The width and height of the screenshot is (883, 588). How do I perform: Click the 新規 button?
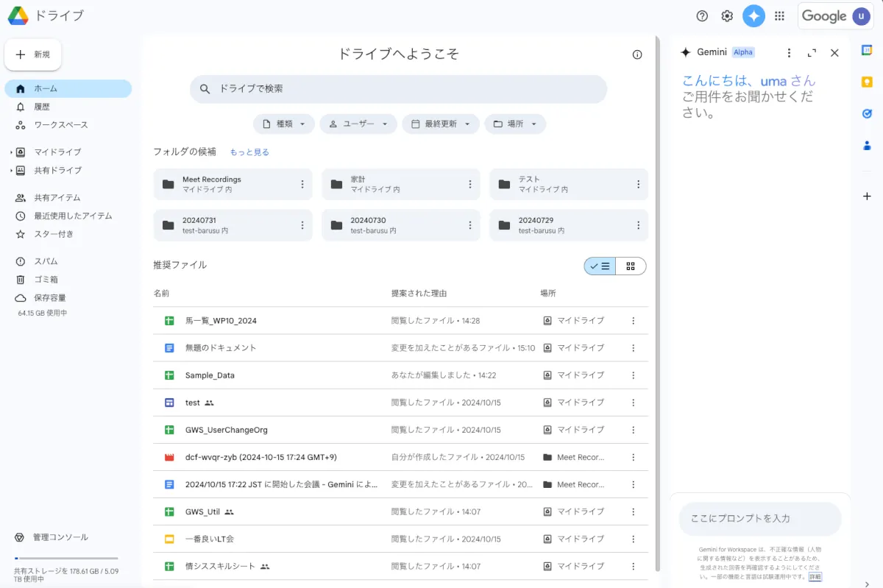point(33,54)
